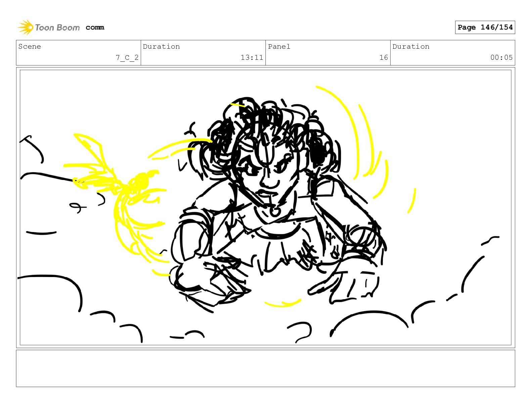Click the empty notes box below panel
Screen dimensions: 532x411
[266, 368]
